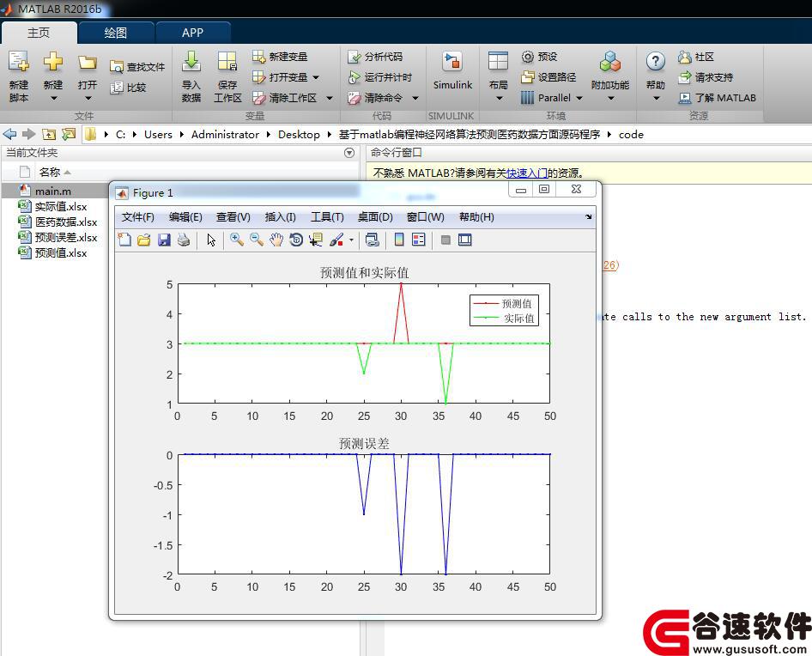This screenshot has width=812, height=656.
Task: Click Desktop in the folder path
Action: point(299,134)
